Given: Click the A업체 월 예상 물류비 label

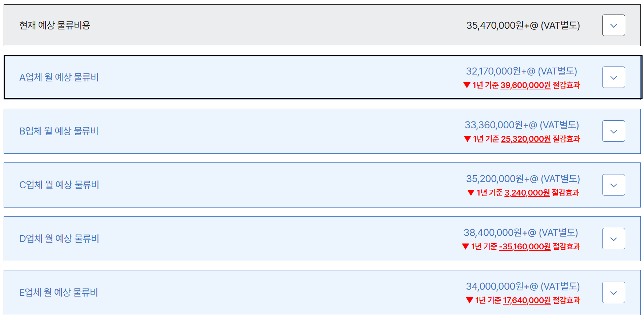Looking at the screenshot, I should click(x=59, y=77).
